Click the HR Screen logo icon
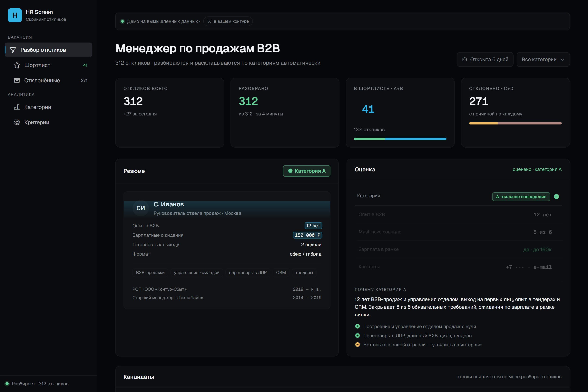 pyautogui.click(x=15, y=15)
